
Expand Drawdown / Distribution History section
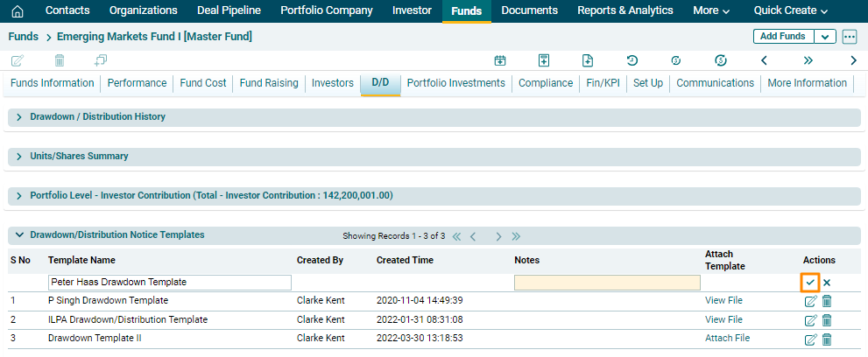point(19,116)
